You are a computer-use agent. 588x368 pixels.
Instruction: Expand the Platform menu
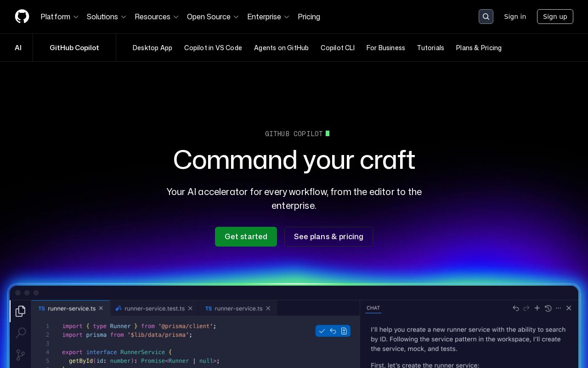point(60,17)
